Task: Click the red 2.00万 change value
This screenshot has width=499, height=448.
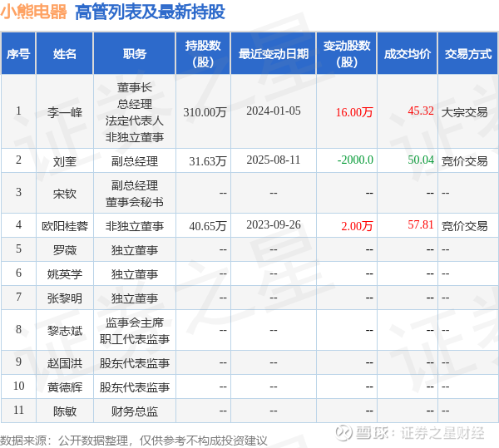Action: coord(357,226)
